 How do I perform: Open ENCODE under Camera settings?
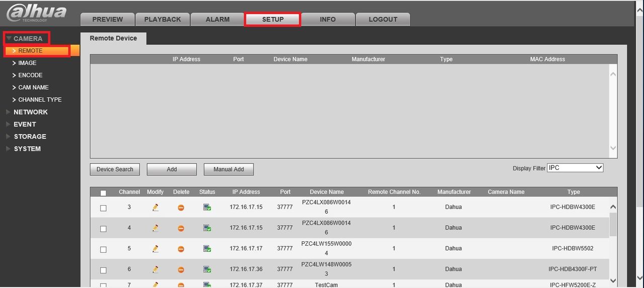tap(30, 75)
